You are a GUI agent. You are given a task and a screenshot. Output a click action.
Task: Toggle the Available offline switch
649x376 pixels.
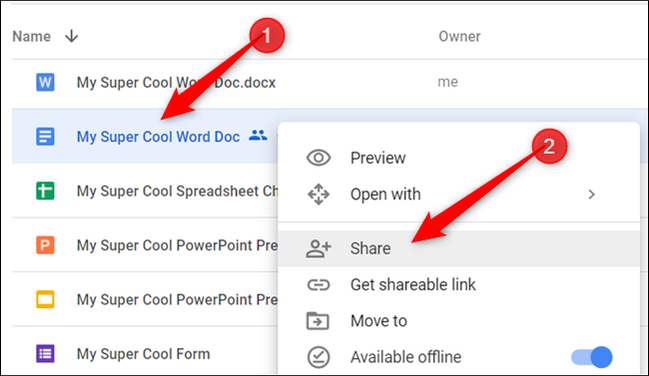click(592, 357)
